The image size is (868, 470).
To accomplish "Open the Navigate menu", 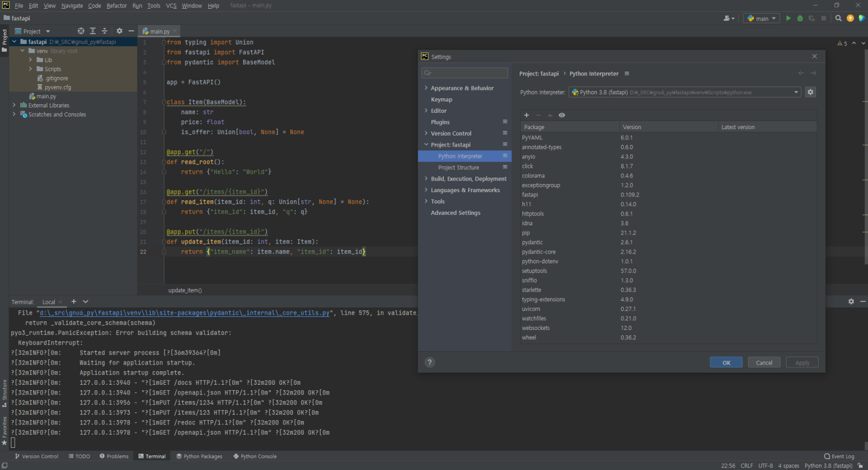I will pyautogui.click(x=72, y=5).
